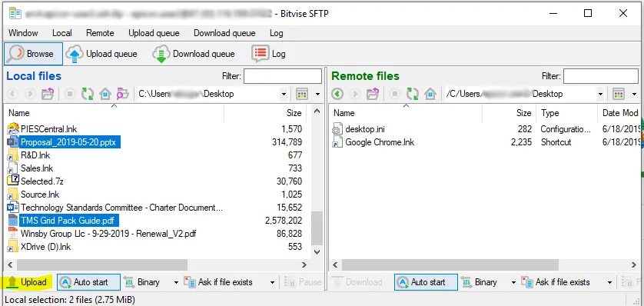This screenshot has height=306, width=644.
Task: Click the local Stop icon
Action: click(x=70, y=94)
